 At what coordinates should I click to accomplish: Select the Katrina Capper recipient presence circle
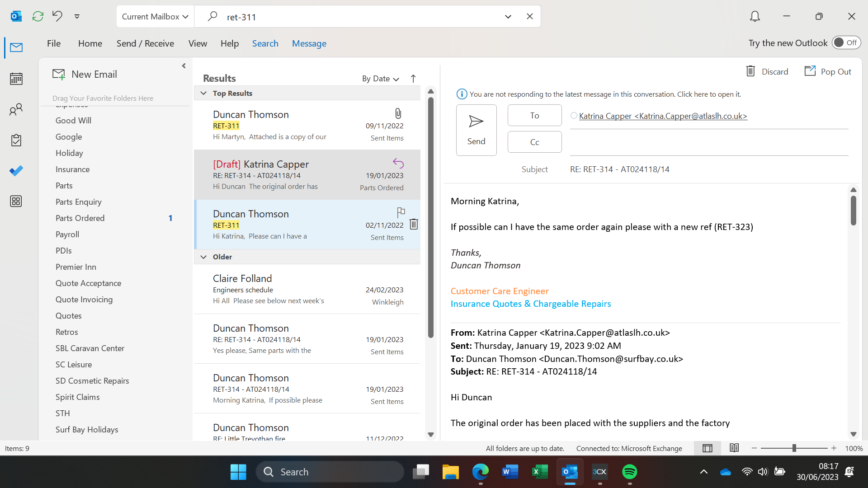tap(574, 116)
